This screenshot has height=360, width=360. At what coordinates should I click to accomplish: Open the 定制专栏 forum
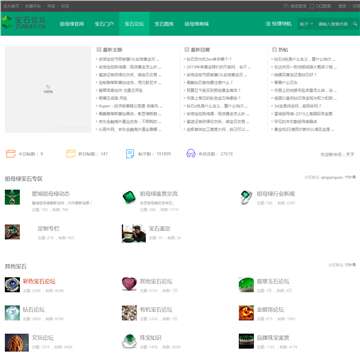[x=48, y=229]
